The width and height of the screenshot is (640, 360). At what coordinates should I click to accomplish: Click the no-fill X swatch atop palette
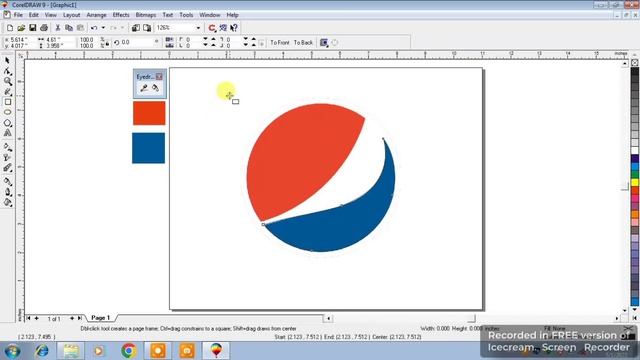tap(635, 62)
